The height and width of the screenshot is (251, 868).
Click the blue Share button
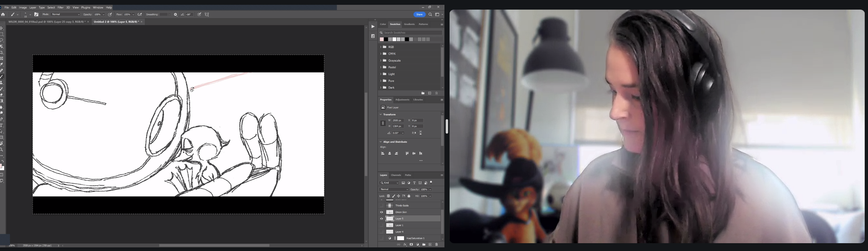(x=419, y=14)
